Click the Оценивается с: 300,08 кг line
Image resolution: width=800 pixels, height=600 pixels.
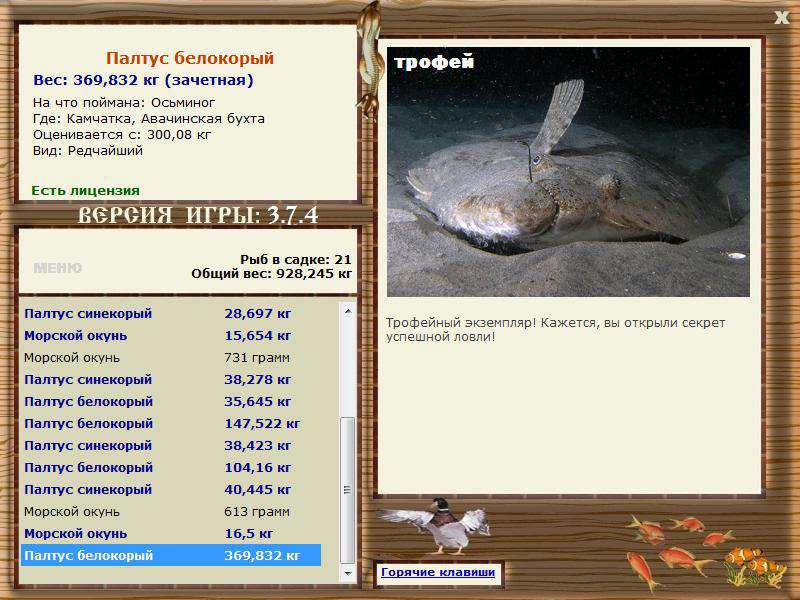point(122,135)
